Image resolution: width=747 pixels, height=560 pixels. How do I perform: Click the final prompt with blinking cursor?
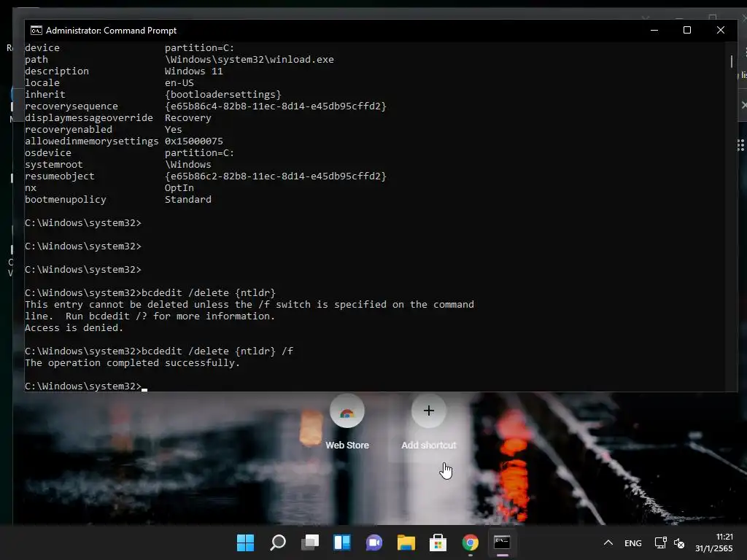86,386
